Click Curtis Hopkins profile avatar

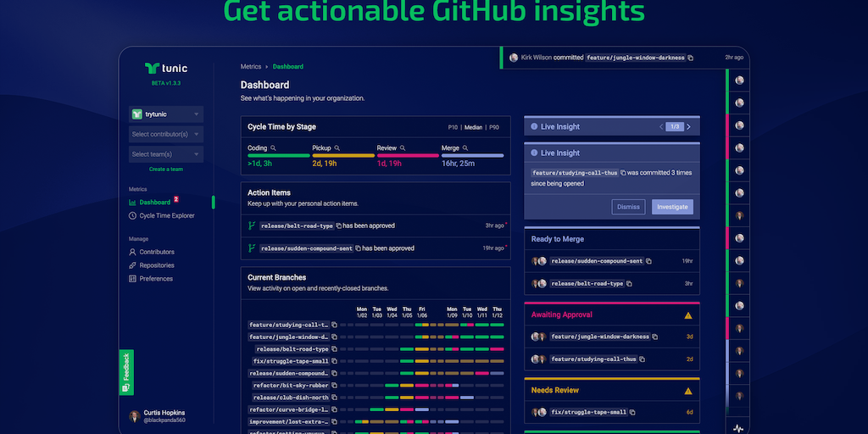click(135, 416)
